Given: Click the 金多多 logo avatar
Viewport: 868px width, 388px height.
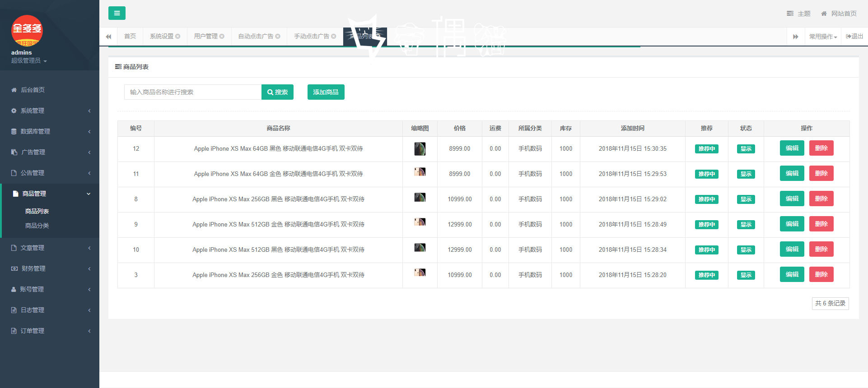Looking at the screenshot, I should point(27,31).
